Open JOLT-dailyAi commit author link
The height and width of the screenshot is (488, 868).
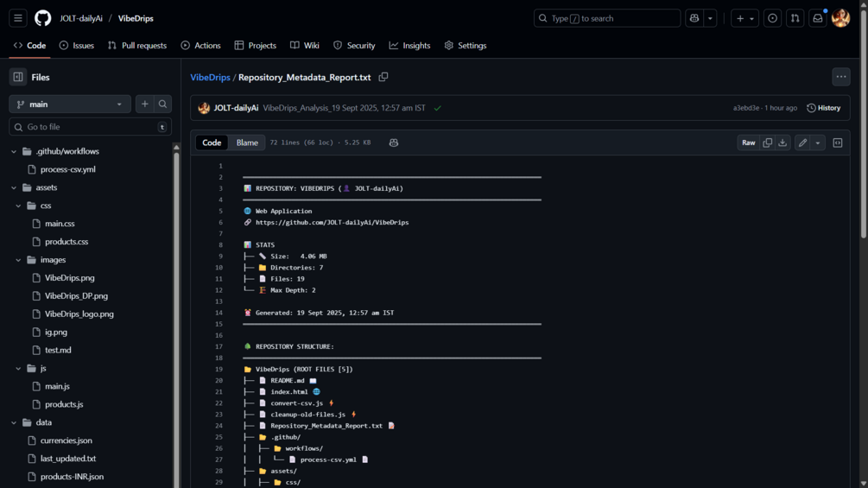pyautogui.click(x=236, y=108)
